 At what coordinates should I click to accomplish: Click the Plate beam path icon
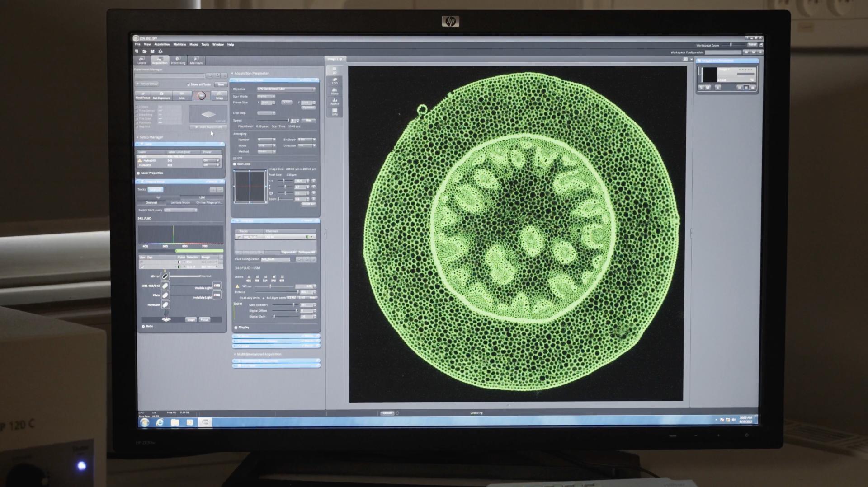click(165, 295)
